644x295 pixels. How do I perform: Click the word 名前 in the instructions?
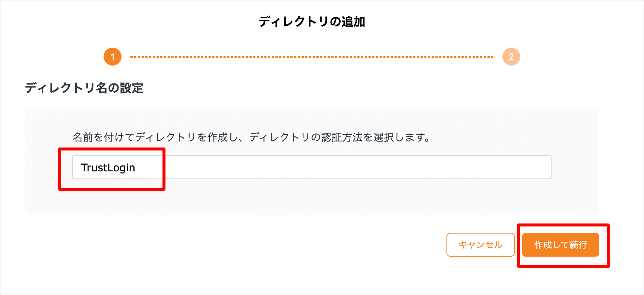83,137
